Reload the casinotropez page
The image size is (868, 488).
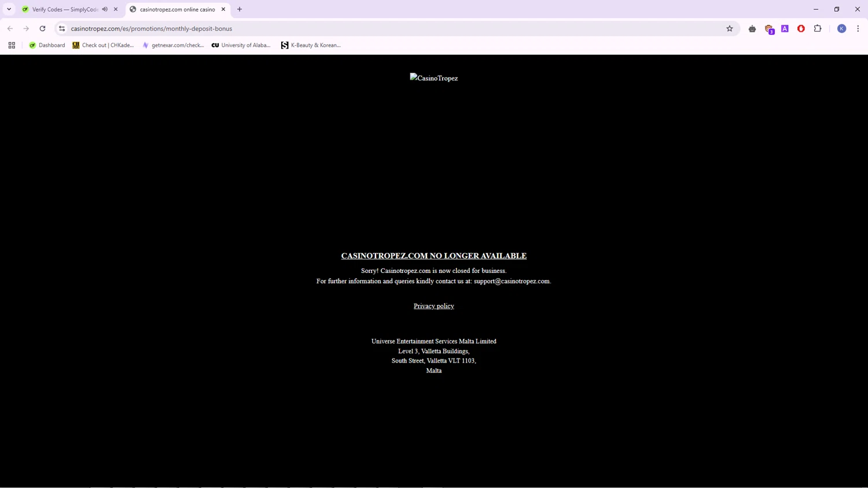42,28
